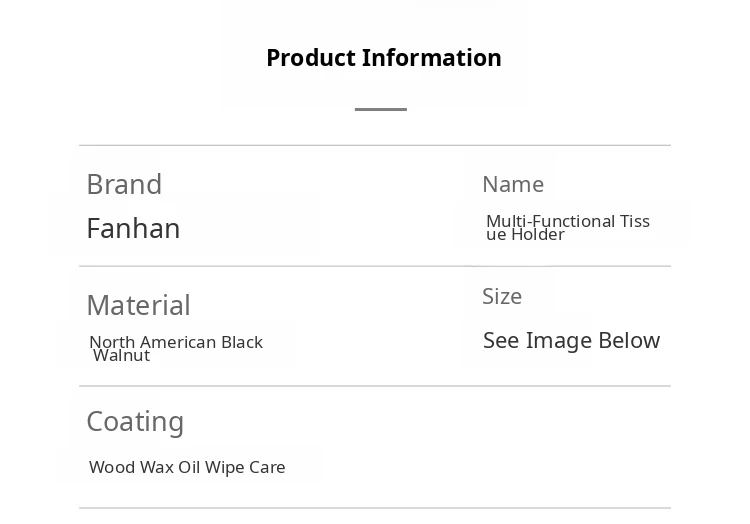Click the word Walnut under Material
Screen dimensions: 750x524
pos(121,355)
